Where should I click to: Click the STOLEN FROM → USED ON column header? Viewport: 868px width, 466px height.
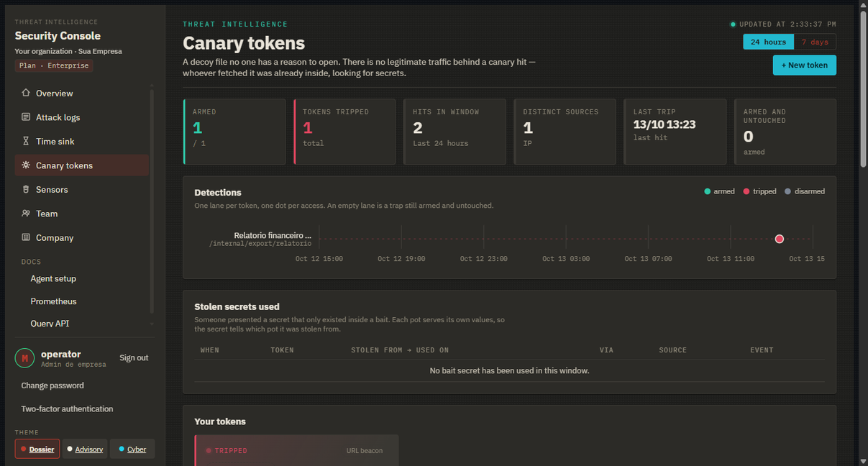coord(400,350)
